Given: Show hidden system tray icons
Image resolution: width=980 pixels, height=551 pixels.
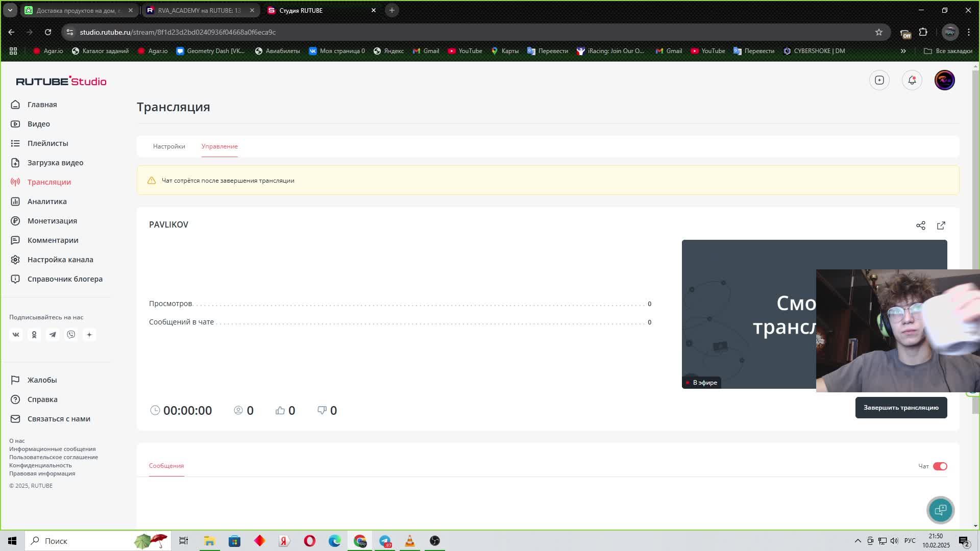Looking at the screenshot, I should (x=857, y=541).
